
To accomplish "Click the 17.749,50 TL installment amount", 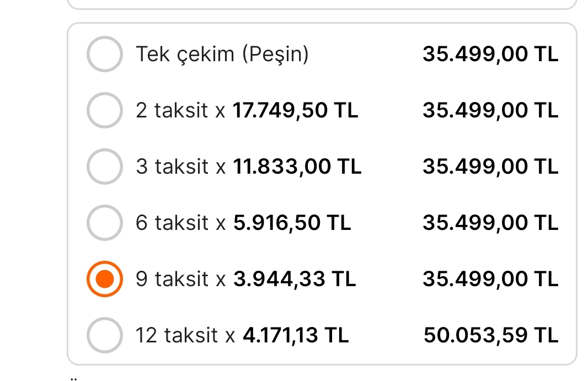I will coord(295,110).
